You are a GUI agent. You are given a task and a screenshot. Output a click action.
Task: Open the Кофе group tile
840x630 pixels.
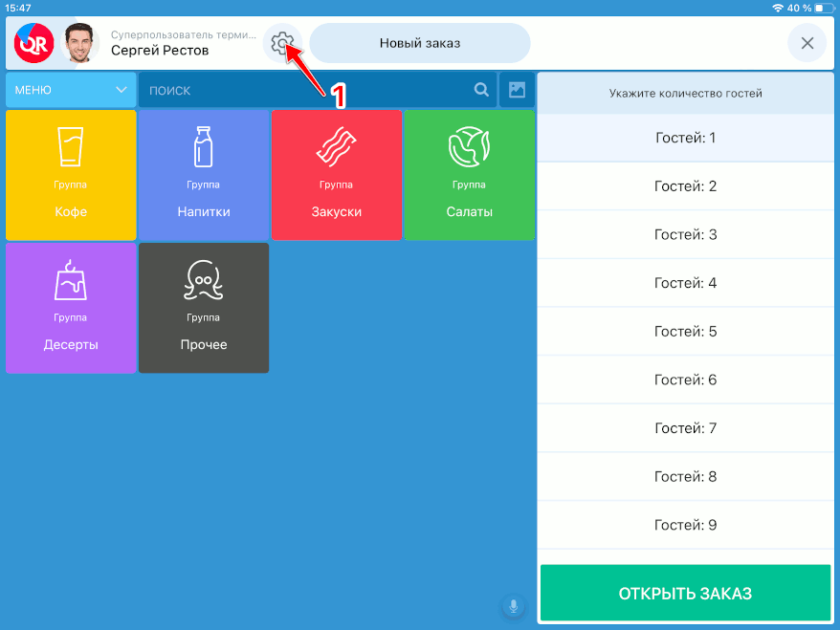tap(71, 175)
